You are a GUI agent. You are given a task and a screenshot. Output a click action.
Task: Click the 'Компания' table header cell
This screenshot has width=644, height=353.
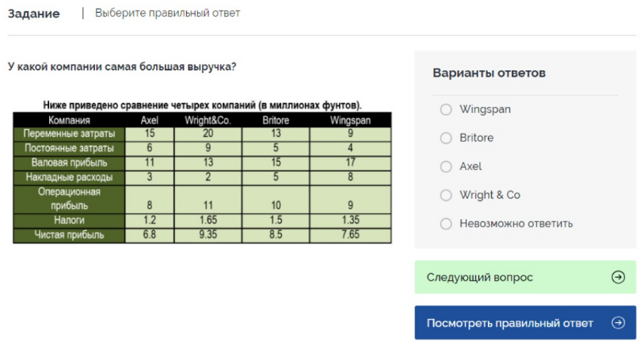click(69, 120)
